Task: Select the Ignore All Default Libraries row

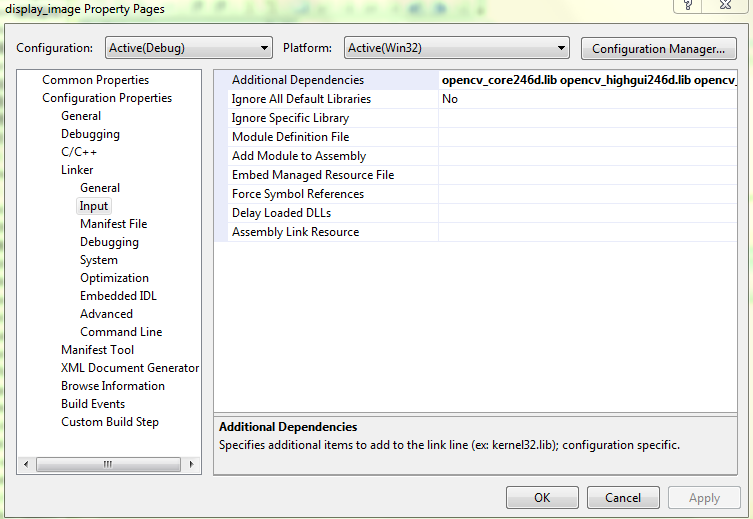Action: click(x=301, y=99)
